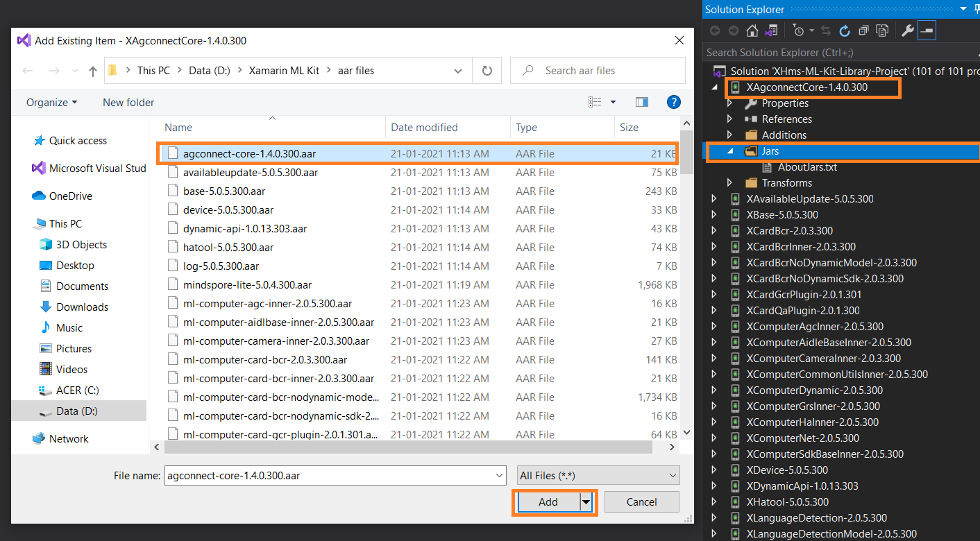Click New folder in the dialog toolbar
980x541 pixels.
click(x=128, y=102)
